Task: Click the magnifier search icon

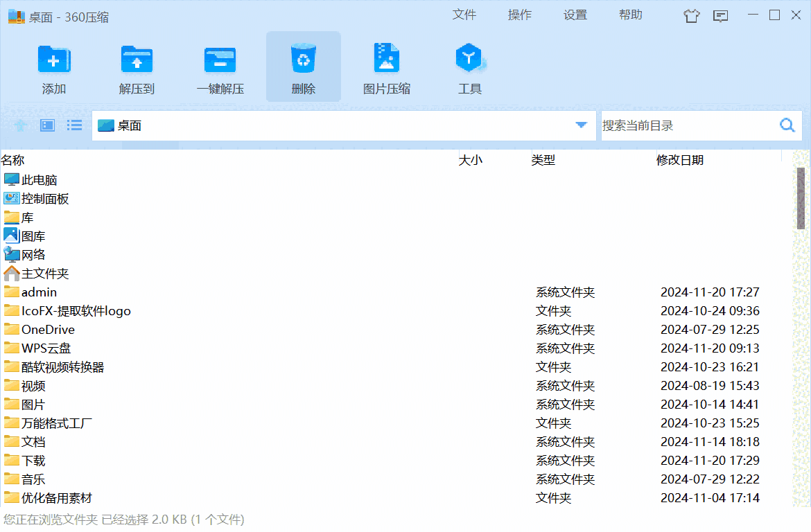Action: [x=787, y=125]
